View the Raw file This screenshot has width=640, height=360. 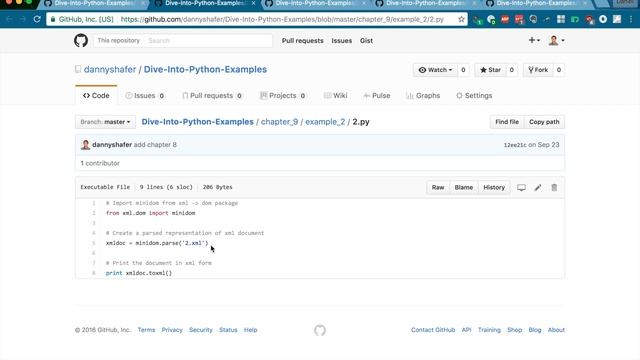point(438,187)
